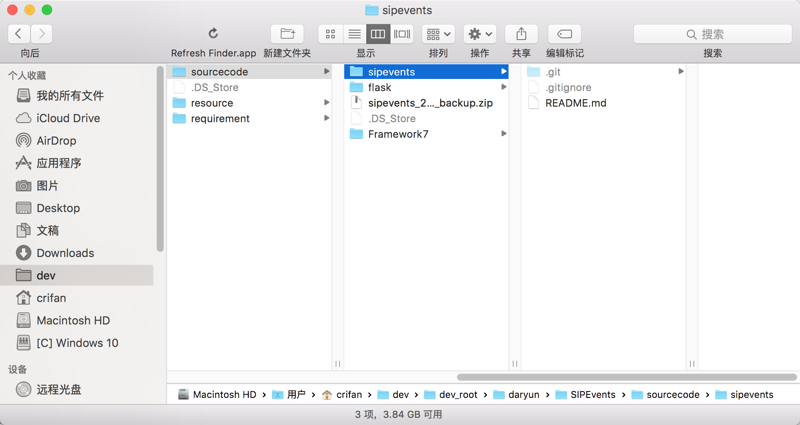Click the sidebar vertical scrollbar
The height and width of the screenshot is (425, 800).
coord(160,159)
